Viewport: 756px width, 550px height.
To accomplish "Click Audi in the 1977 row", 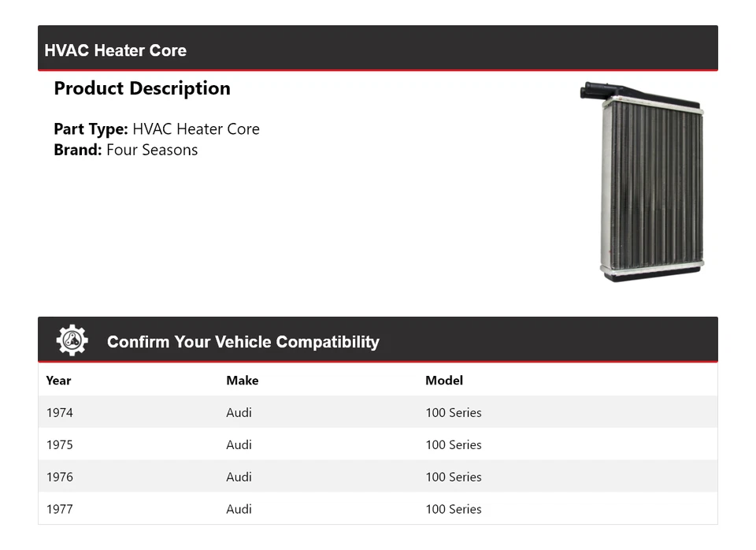I will [239, 510].
